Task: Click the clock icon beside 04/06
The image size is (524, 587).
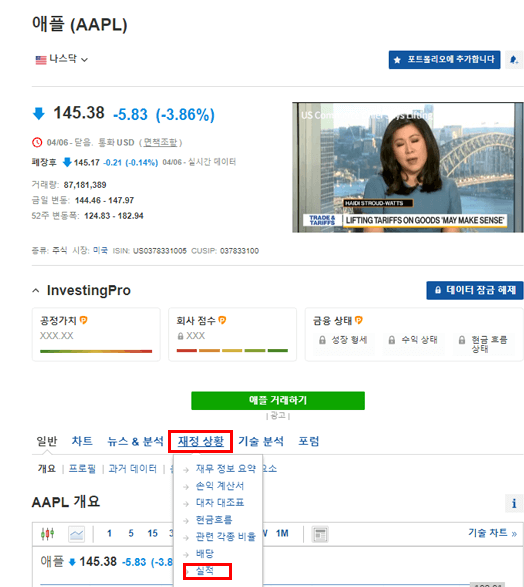Action: [x=37, y=143]
